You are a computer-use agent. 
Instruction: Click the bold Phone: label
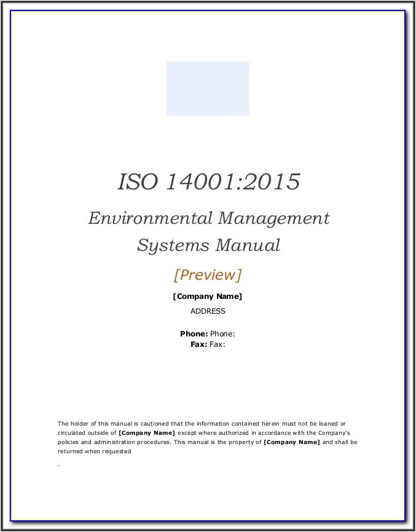pyautogui.click(x=194, y=334)
